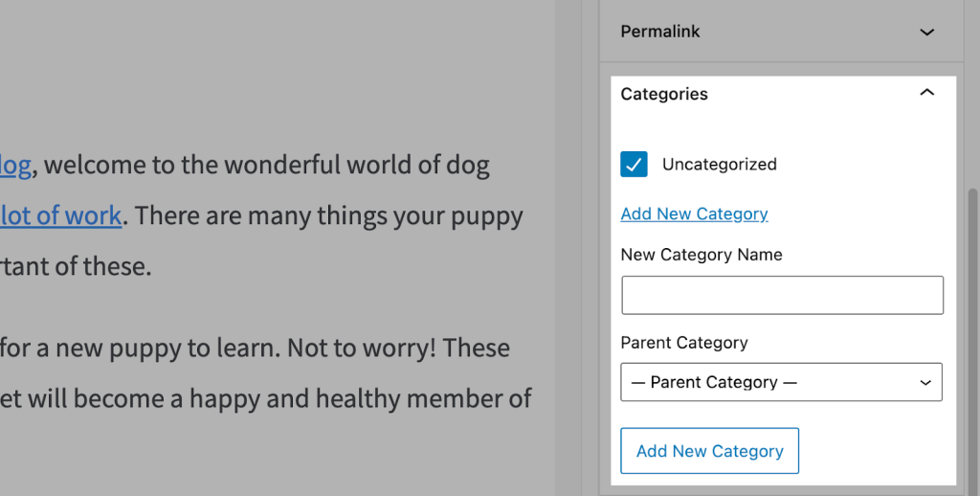Viewport: 980px width, 496px height.
Task: Click the line ending "healthy member of"
Action: [278, 397]
